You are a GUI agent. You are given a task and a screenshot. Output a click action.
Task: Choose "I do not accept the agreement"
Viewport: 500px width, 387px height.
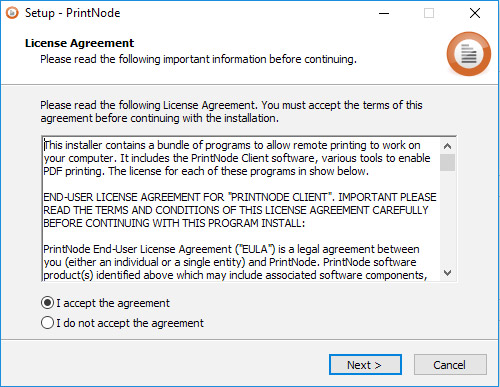(47, 323)
